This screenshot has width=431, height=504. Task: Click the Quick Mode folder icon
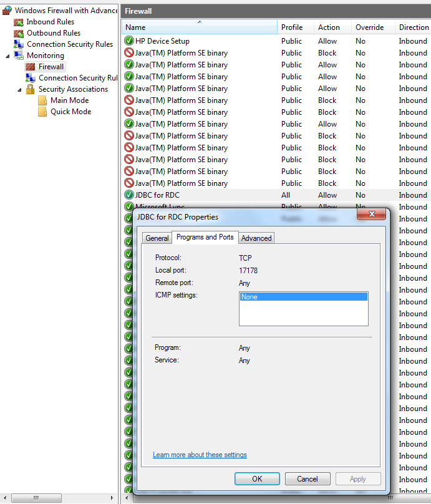pos(42,112)
